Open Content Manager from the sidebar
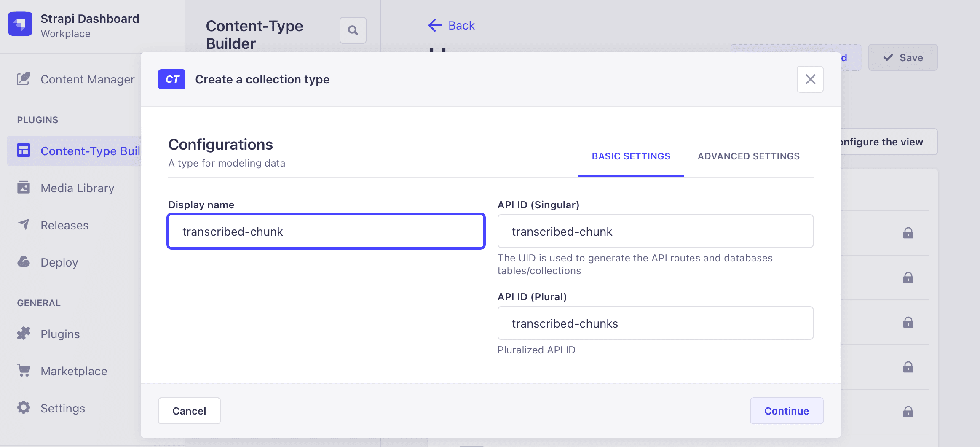 pos(76,79)
